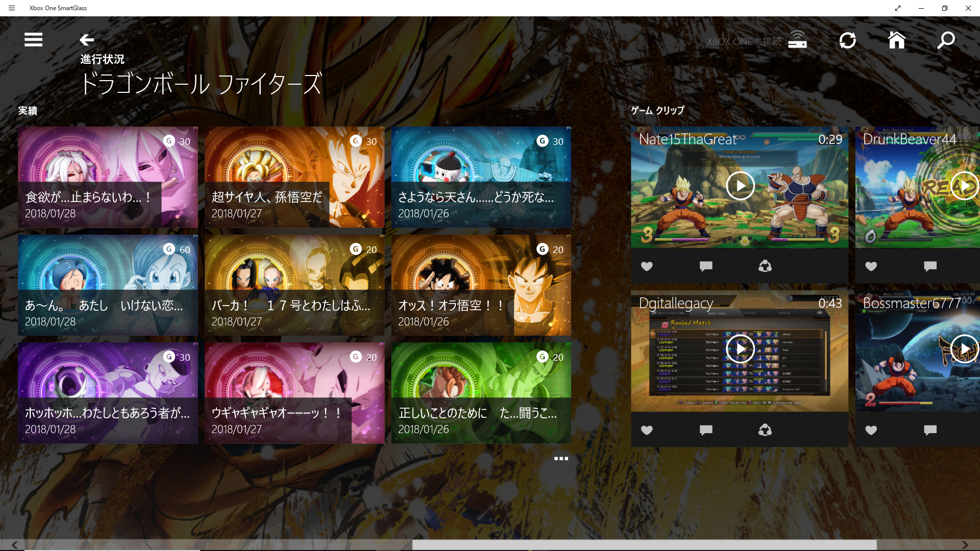Click the scrollbar right arrow

[x=965, y=545]
